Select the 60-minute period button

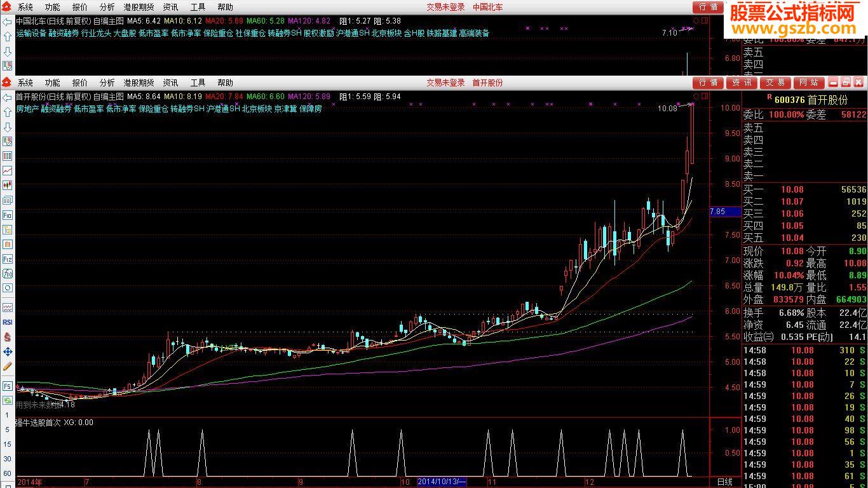(7, 473)
